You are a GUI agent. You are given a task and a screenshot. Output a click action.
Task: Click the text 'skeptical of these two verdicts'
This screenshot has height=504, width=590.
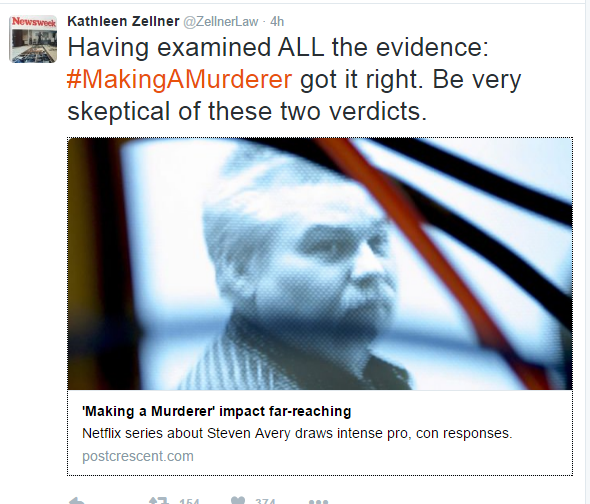247,111
